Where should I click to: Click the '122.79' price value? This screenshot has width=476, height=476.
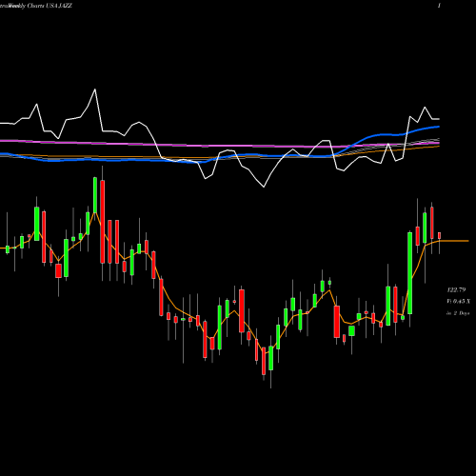pos(456,289)
